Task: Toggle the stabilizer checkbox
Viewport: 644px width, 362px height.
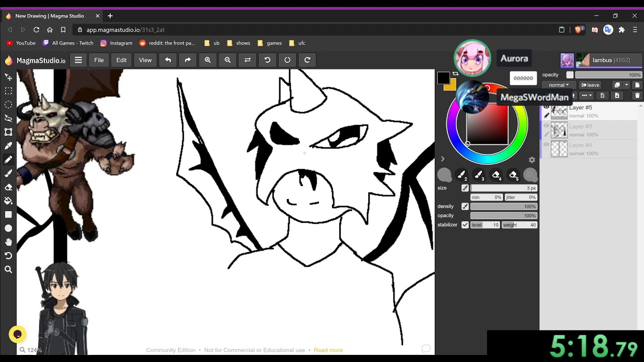Action: pos(465,225)
